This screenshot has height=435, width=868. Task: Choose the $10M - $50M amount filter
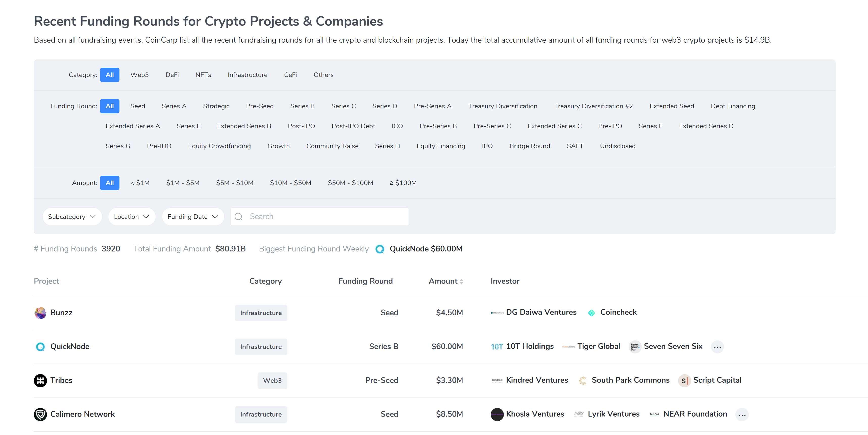[x=290, y=183]
